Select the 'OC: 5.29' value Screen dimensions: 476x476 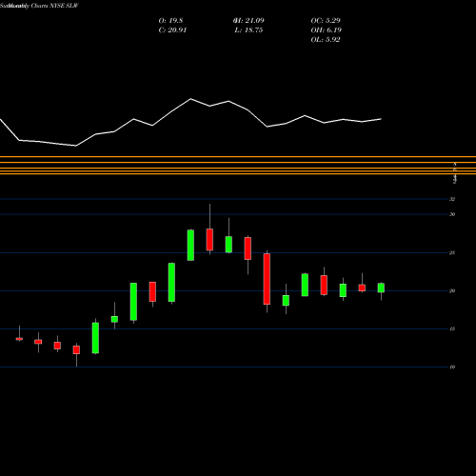click(x=326, y=21)
